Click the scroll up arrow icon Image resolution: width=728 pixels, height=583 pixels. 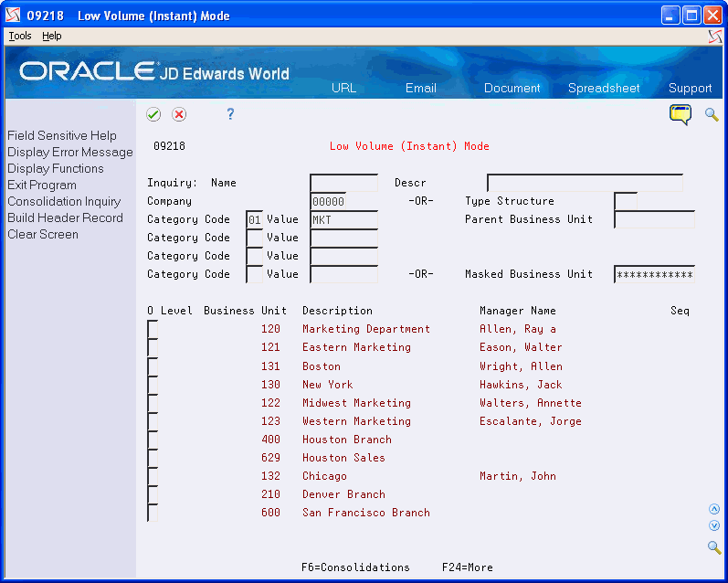click(714, 509)
